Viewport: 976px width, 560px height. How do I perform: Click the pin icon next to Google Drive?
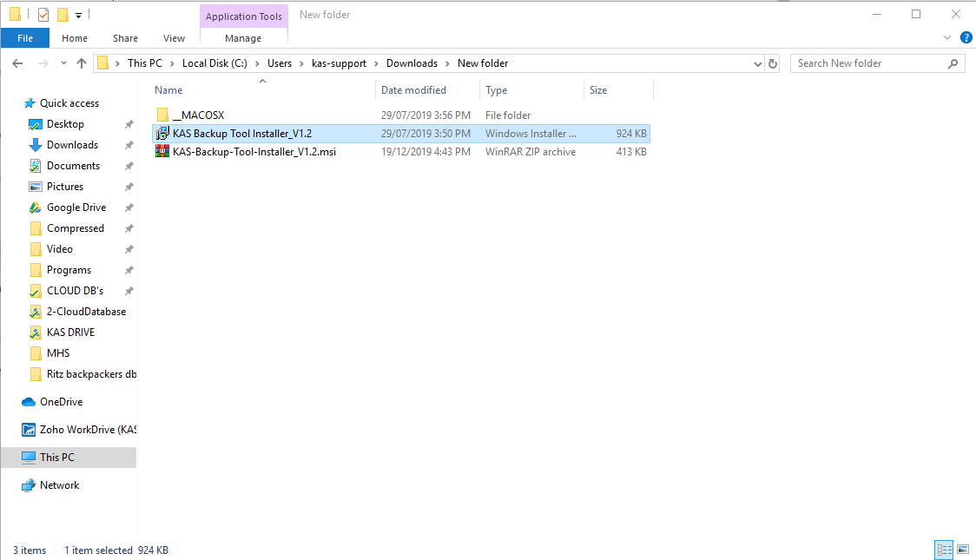pos(129,208)
